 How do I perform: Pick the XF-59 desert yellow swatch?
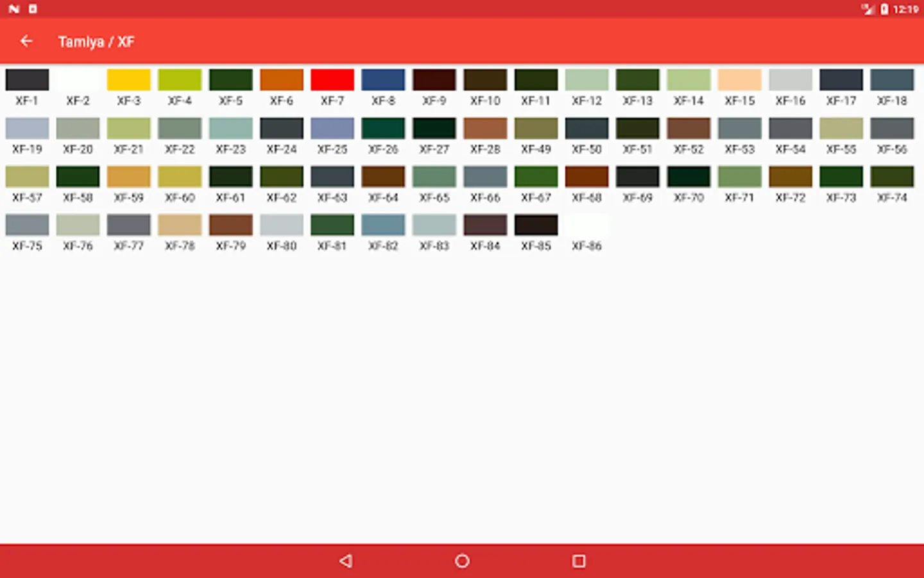(x=129, y=177)
